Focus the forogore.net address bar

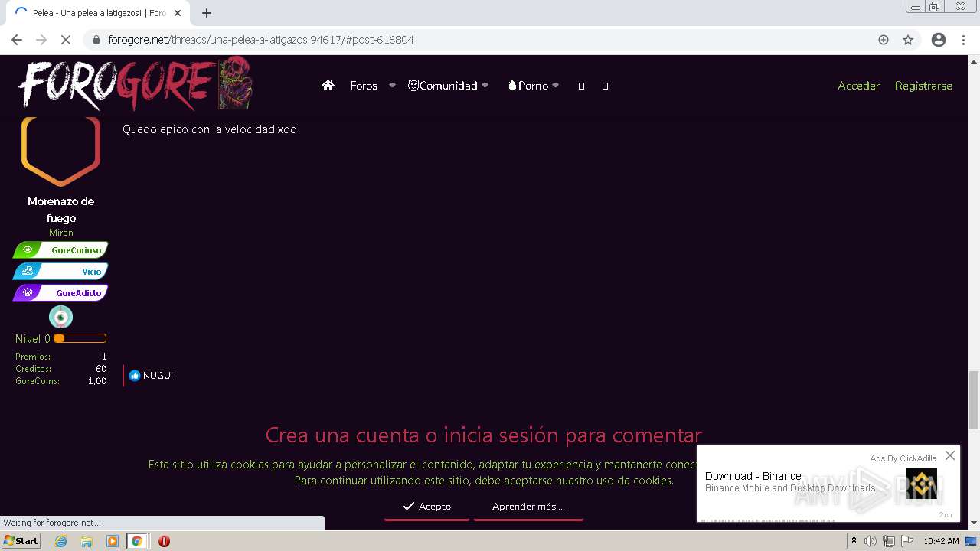(490, 40)
